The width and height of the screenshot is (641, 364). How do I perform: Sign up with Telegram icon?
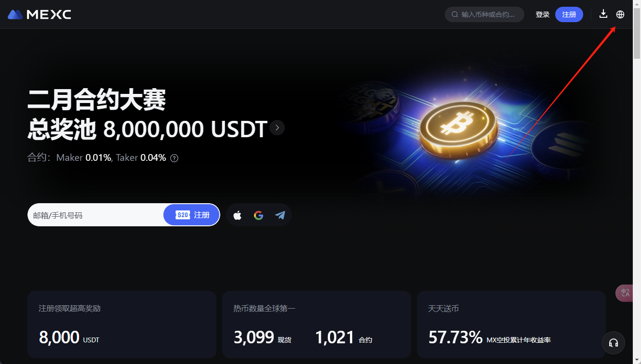[280, 215]
